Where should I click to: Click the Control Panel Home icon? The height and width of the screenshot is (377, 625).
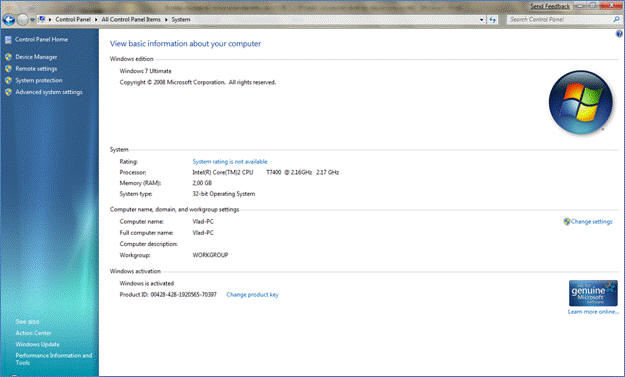tap(8, 39)
